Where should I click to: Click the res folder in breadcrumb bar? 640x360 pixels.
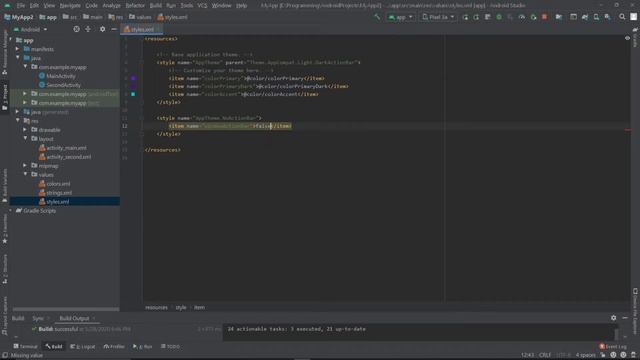tap(116, 17)
